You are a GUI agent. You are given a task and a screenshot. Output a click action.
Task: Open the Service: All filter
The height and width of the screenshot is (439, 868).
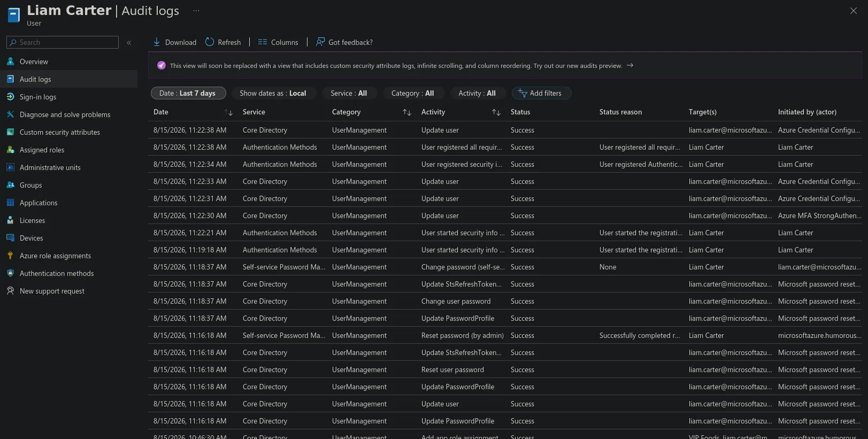click(349, 93)
